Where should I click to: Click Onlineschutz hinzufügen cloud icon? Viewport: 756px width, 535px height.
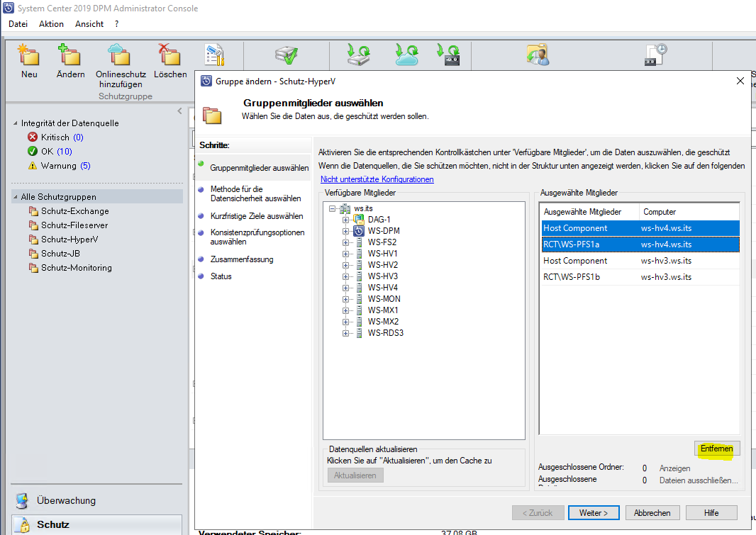point(119,55)
